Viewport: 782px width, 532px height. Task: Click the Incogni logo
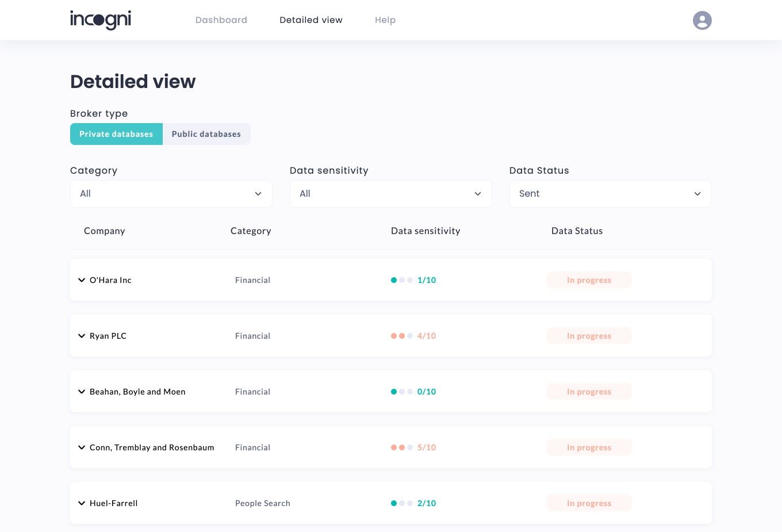click(101, 20)
